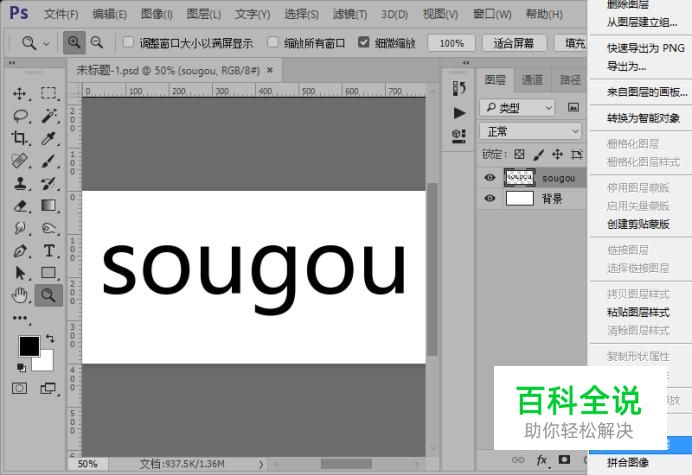692x475 pixels.
Task: Toggle pixel layer filter
Action: pyautogui.click(x=573, y=107)
